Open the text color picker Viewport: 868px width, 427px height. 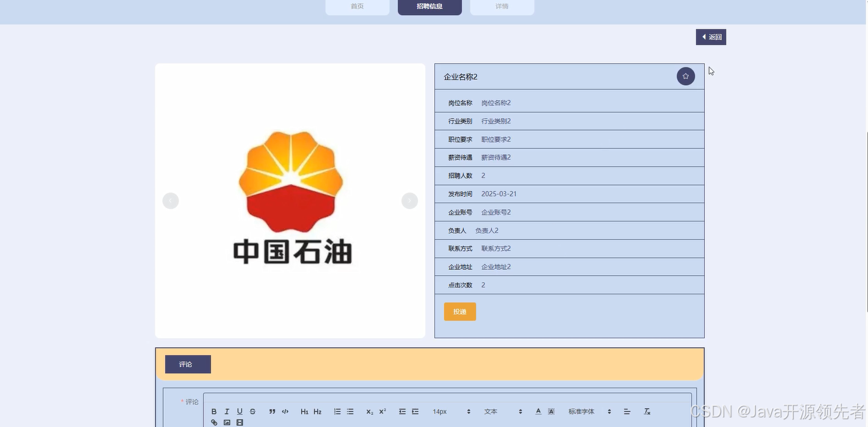[538, 411]
